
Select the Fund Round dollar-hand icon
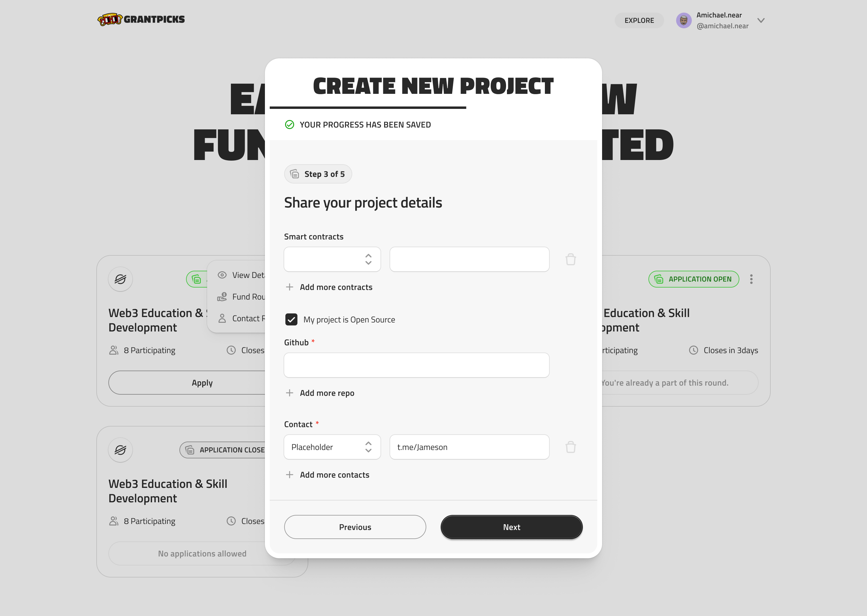pyautogui.click(x=222, y=297)
